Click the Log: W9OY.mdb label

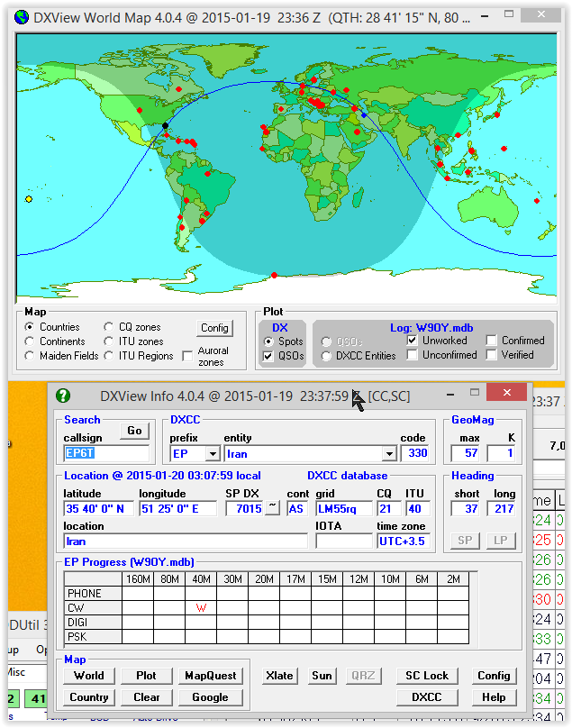click(431, 328)
